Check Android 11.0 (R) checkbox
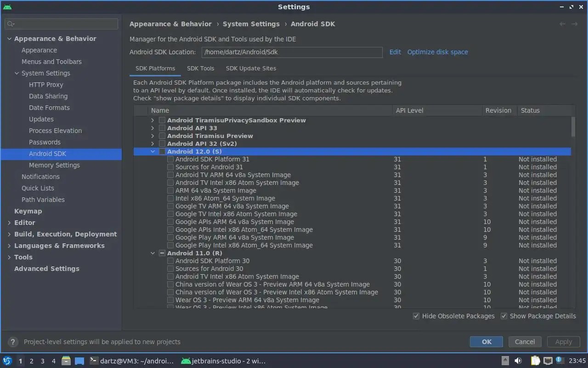Viewport: 588px width, 368px height. pos(162,253)
